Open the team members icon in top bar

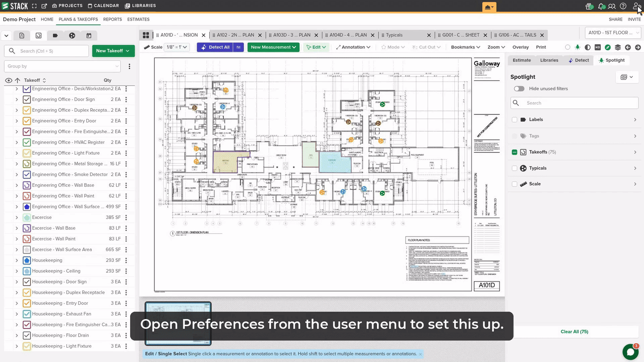612,6
